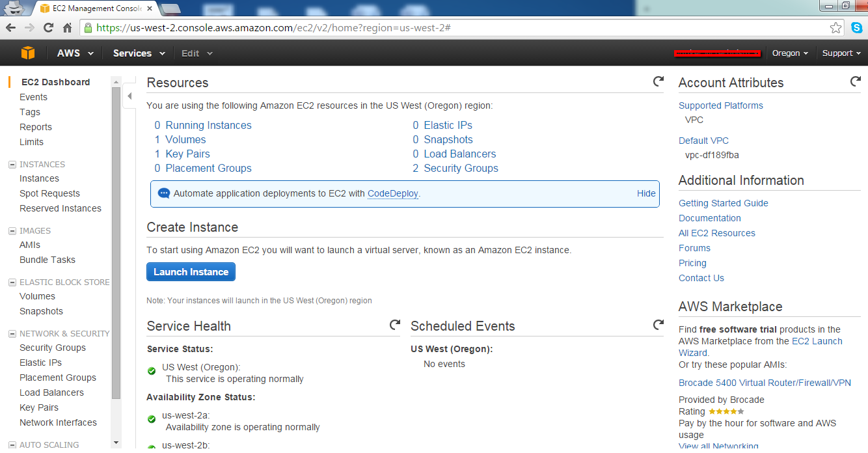This screenshot has height=453, width=868.
Task: Open the Elastic IPs resource link
Action: click(x=448, y=125)
